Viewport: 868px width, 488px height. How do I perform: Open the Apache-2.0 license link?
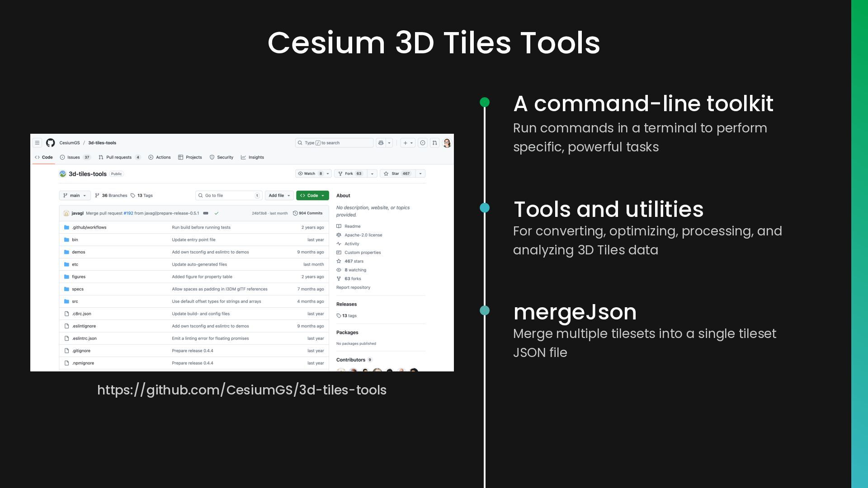[363, 235]
